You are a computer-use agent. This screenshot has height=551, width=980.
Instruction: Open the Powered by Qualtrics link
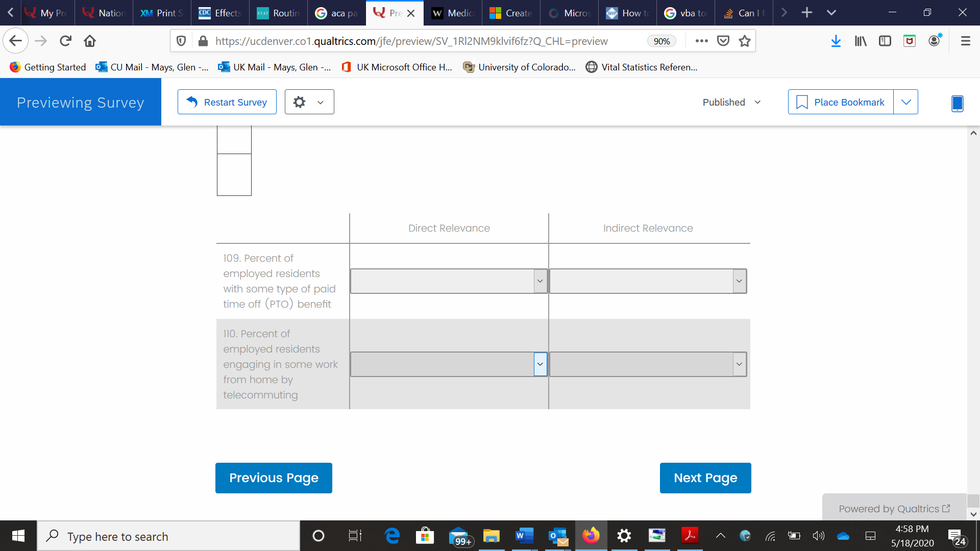click(894, 509)
